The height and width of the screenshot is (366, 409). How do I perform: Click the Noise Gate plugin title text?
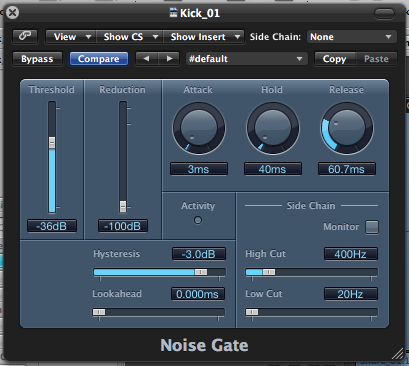tap(204, 345)
